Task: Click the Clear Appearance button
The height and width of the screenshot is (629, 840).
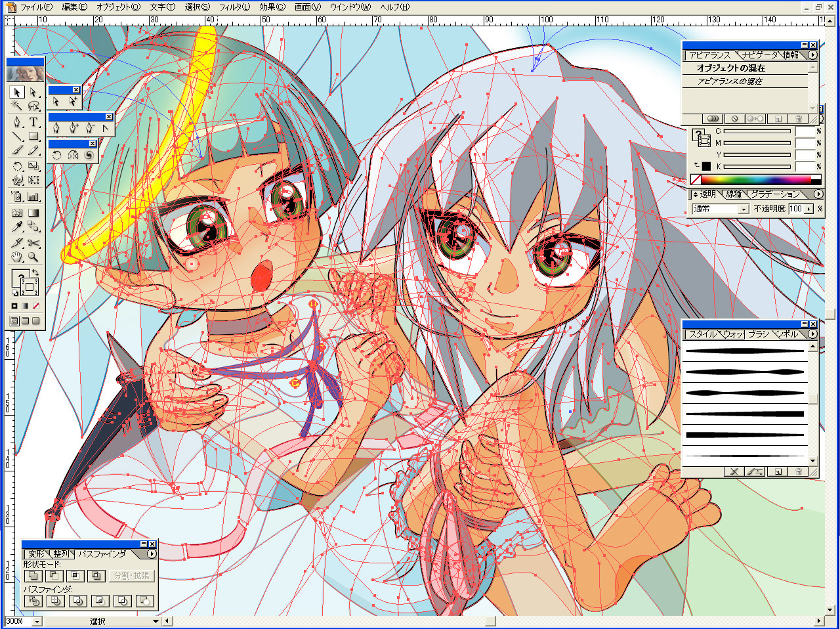Action: coord(734,119)
